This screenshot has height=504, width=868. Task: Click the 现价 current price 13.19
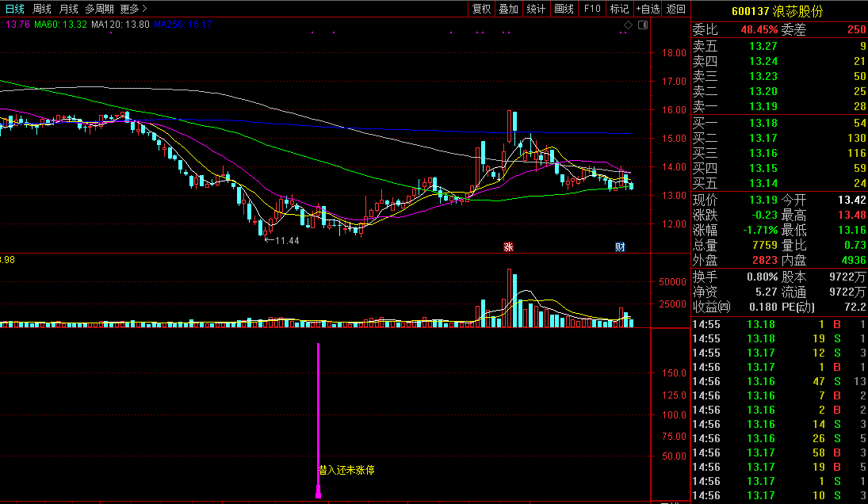(763, 200)
